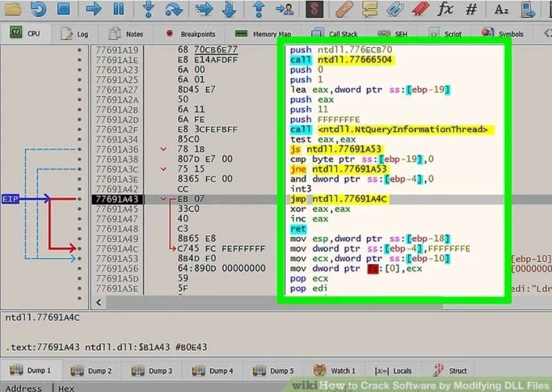Toggle breakpoint dot at address 77691A1E

click(x=80, y=60)
